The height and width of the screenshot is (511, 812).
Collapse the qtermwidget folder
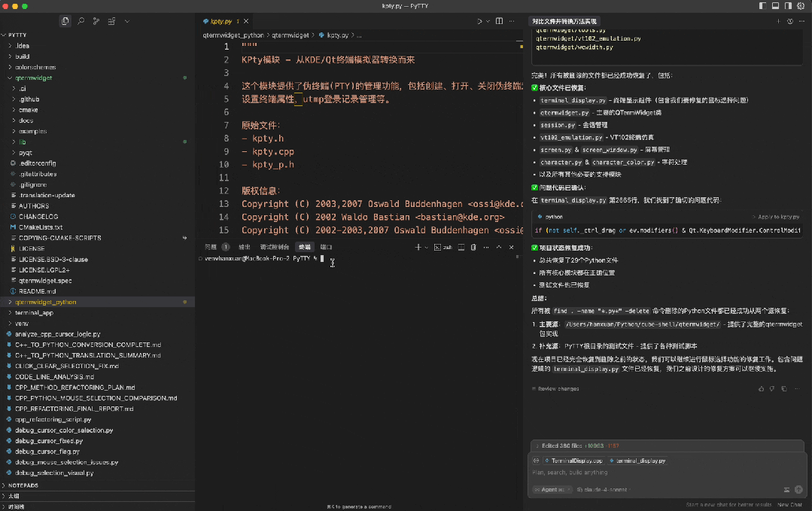click(97, 78)
